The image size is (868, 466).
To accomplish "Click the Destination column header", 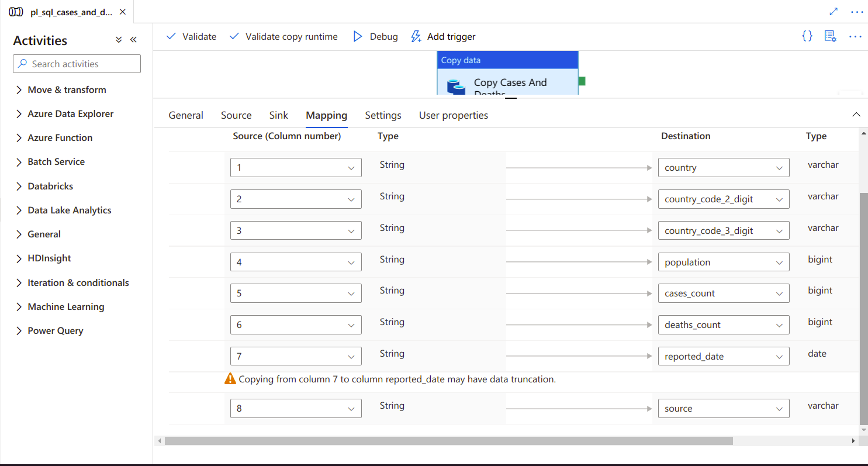I will (x=686, y=136).
